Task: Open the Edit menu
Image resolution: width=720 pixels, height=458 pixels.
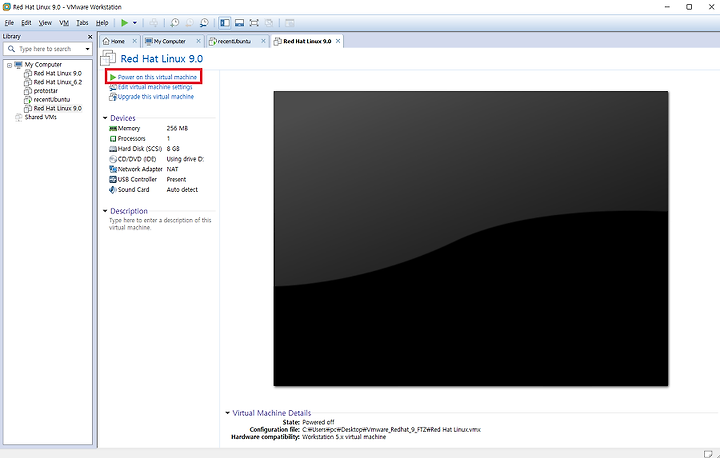Action: point(26,23)
